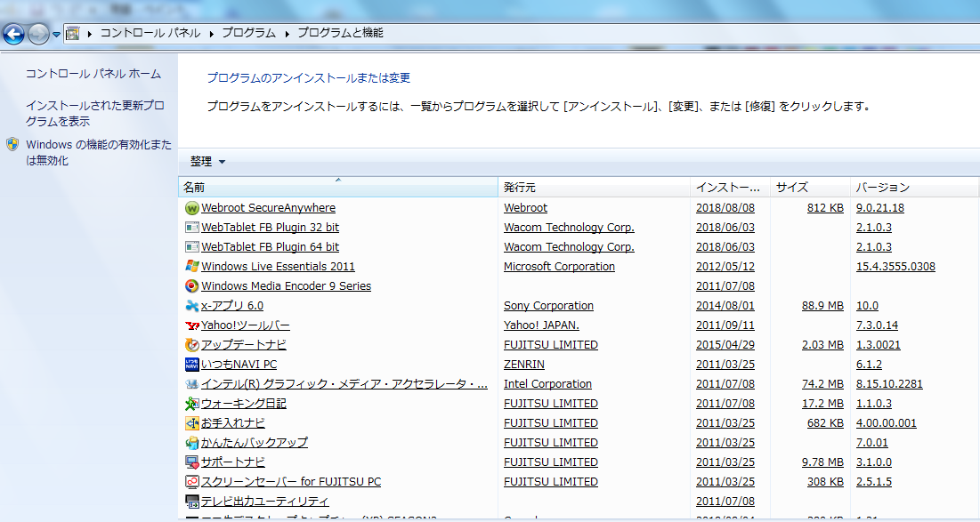The image size is (980, 522).
Task: Click the ウォーキング日記 program icon
Action: [x=192, y=404]
